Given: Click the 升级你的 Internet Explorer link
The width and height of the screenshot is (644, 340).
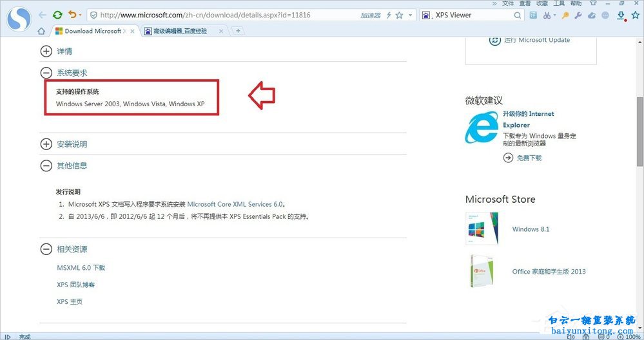Looking at the screenshot, I should [528, 119].
